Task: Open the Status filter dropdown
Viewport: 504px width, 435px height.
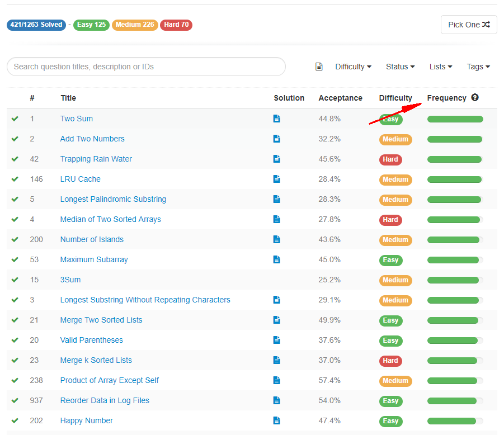Action: click(400, 67)
